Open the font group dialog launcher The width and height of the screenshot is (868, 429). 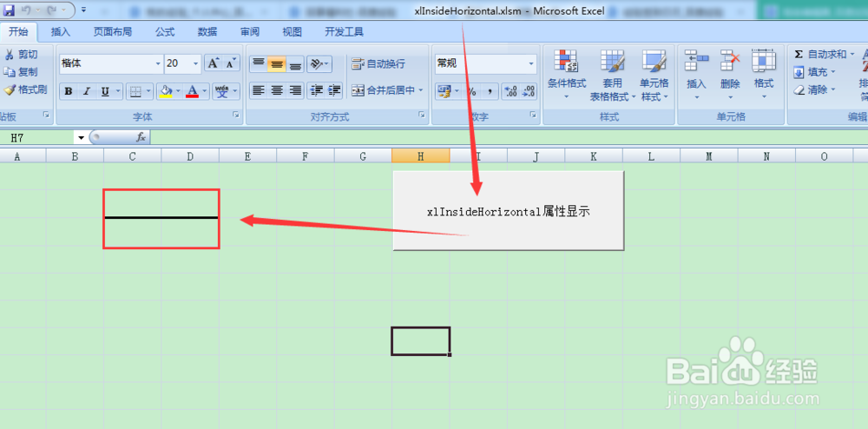[236, 115]
